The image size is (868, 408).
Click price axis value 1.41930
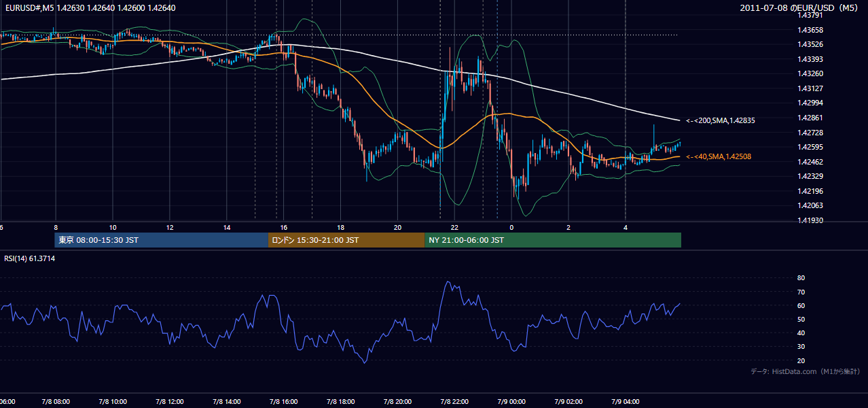point(810,220)
